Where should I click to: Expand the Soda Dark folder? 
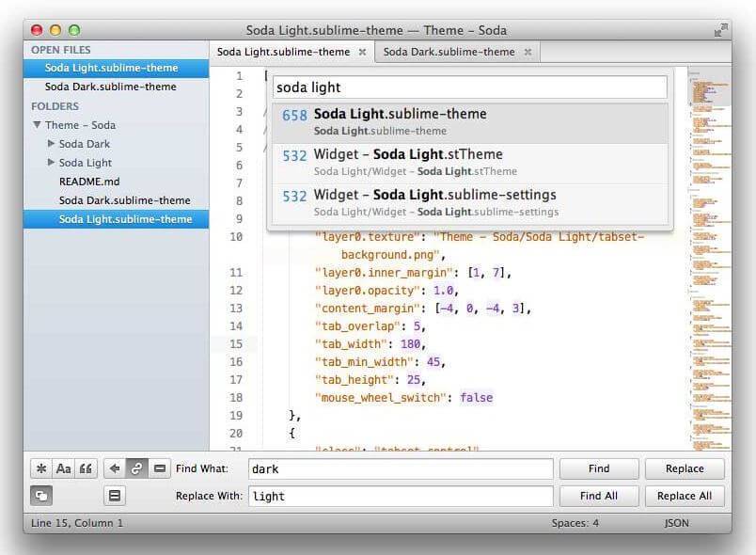(51, 144)
